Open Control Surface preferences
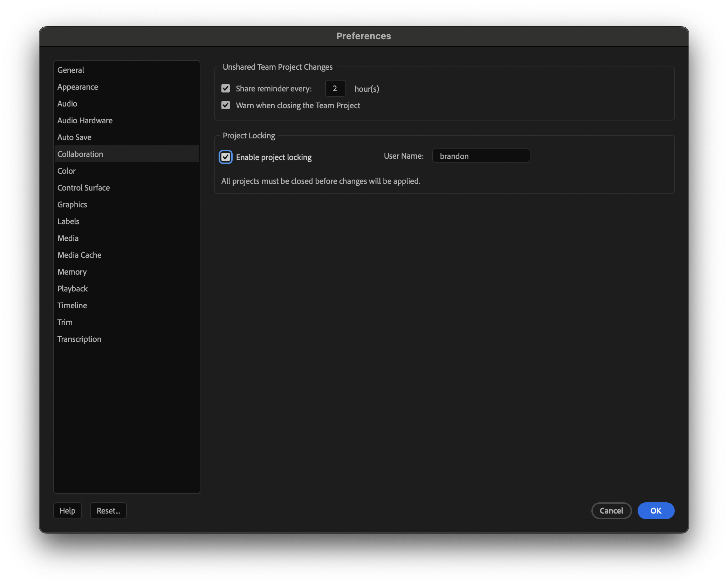The image size is (728, 585). [83, 188]
